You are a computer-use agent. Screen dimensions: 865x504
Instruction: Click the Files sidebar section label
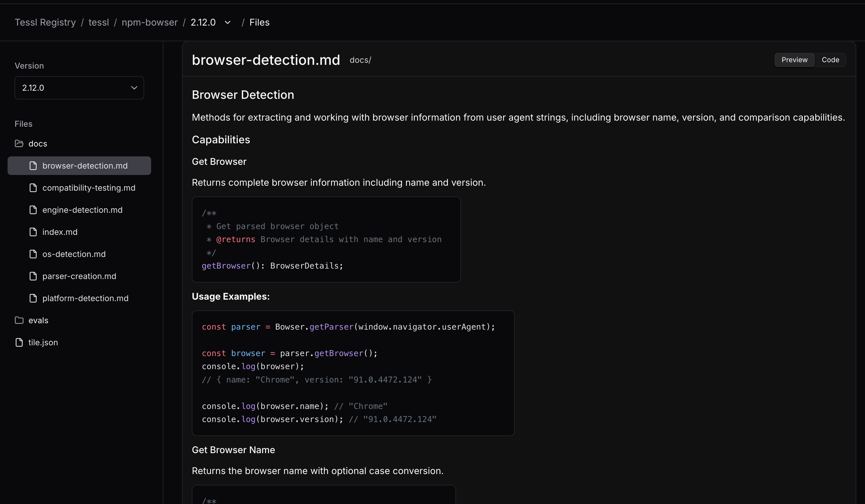click(x=23, y=124)
